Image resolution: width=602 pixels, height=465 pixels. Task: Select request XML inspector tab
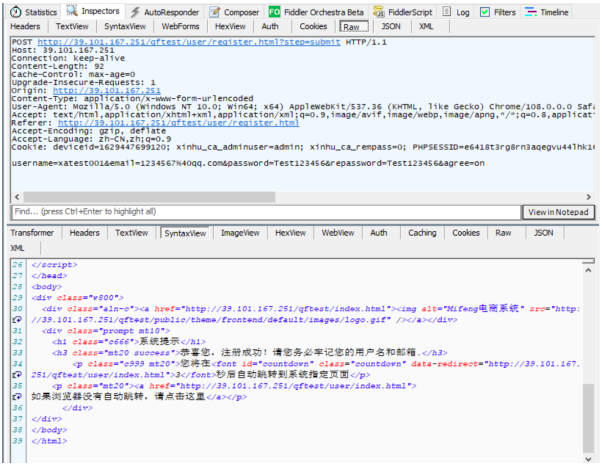coord(426,26)
